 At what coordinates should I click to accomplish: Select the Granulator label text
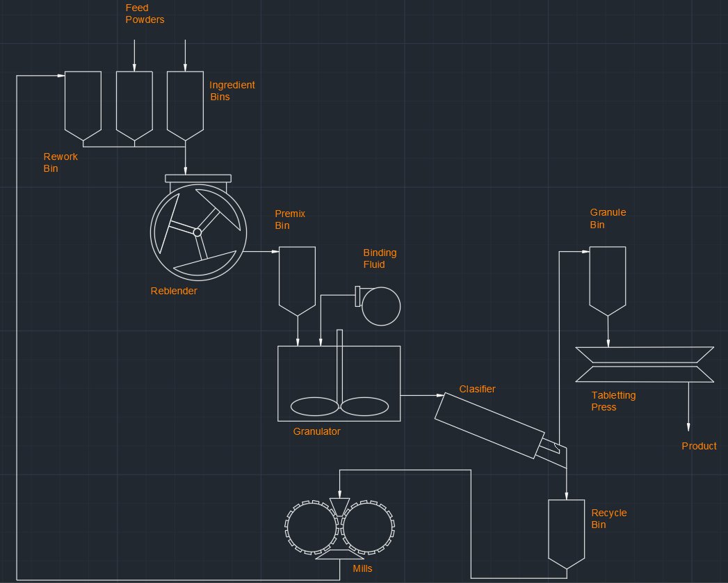[316, 431]
